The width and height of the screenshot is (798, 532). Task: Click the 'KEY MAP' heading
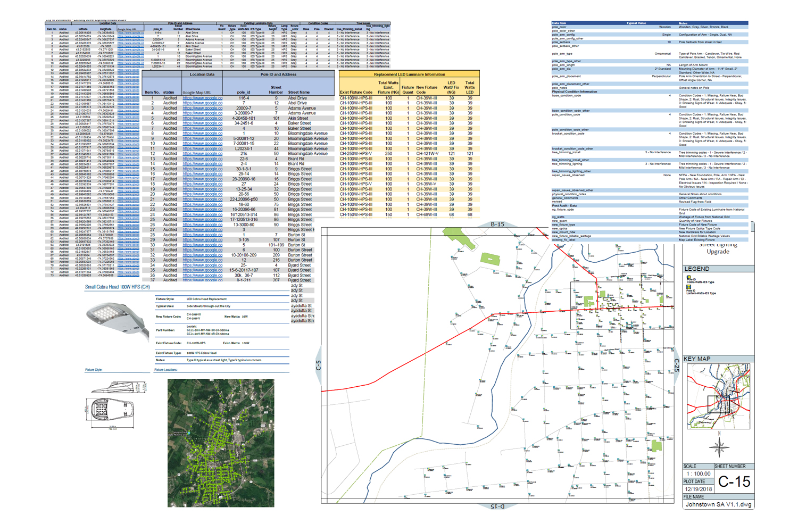(x=697, y=359)
